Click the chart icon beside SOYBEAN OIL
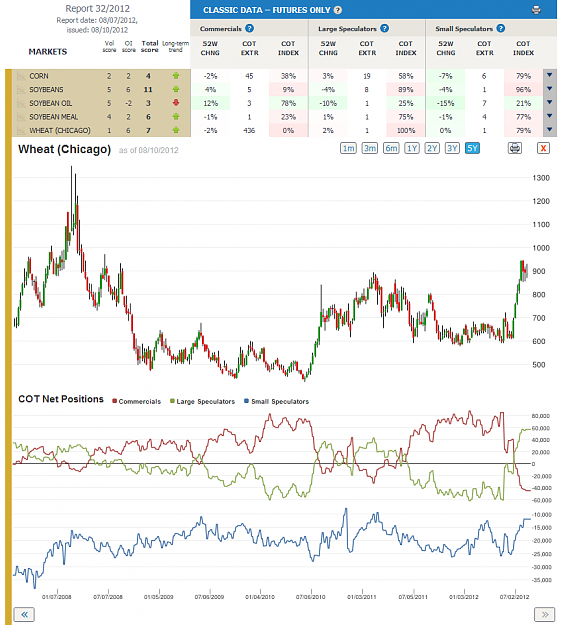Viewport: 563px width, 625px height. pos(21,103)
